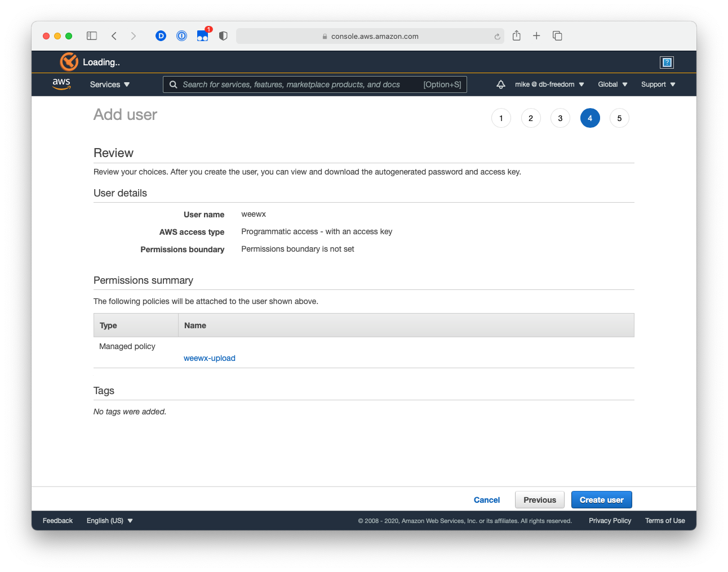Click the privacy shield icon
The image size is (728, 572).
coord(223,36)
